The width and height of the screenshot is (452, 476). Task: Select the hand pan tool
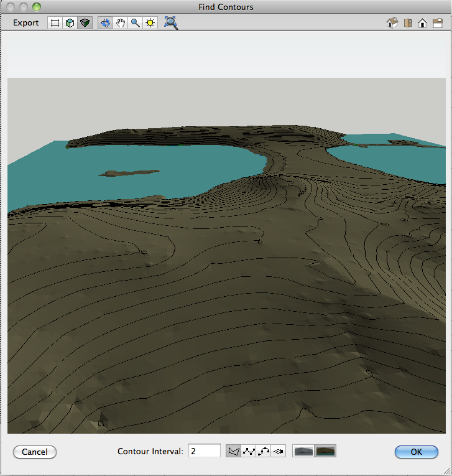coord(121,23)
